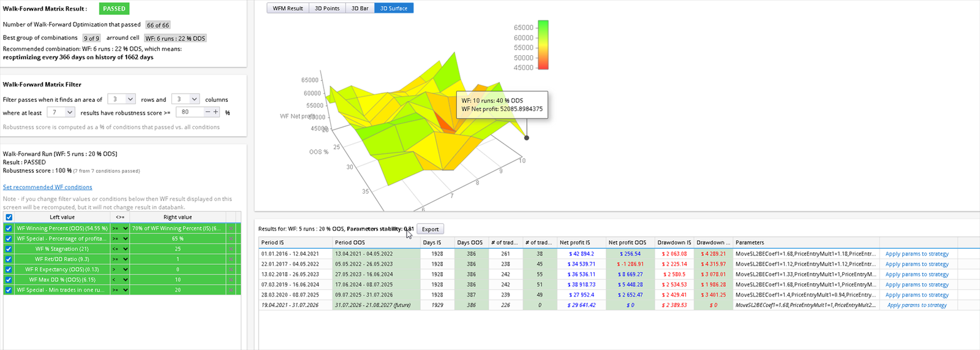Click the Left value column header
The height and width of the screenshot is (350, 980).
62,217
